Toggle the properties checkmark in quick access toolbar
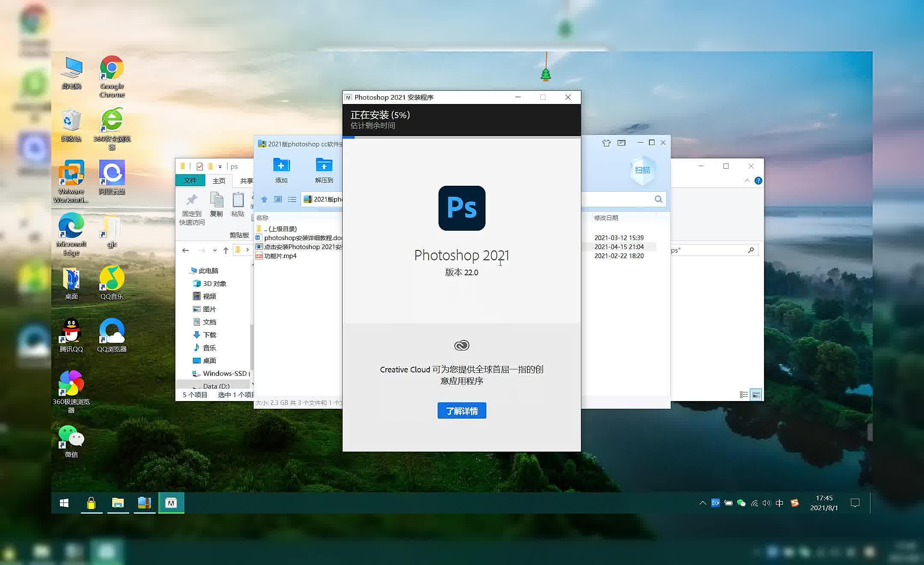The width and height of the screenshot is (924, 565). pos(200,167)
